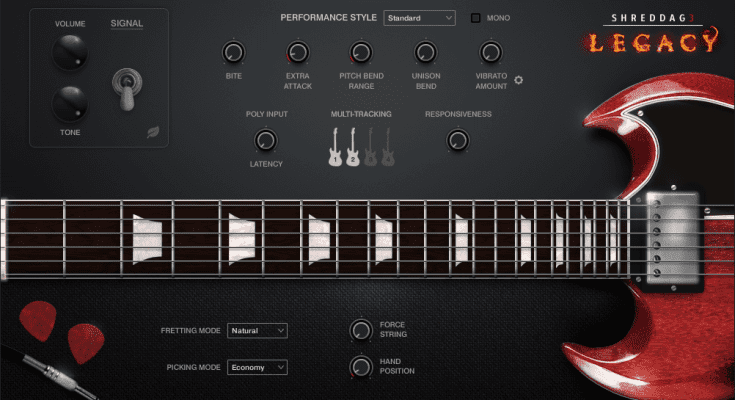Select the fourth multi-tracking guitar icon
This screenshot has width=735, height=400.
tap(388, 147)
